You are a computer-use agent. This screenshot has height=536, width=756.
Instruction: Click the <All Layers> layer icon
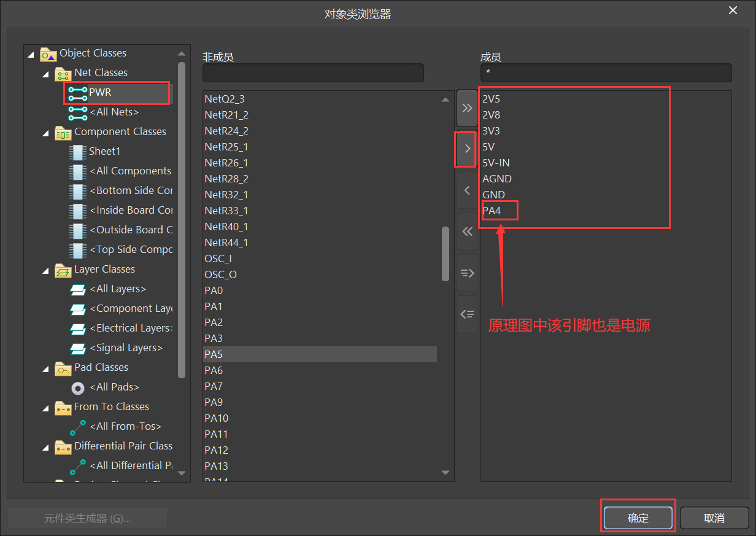point(78,290)
